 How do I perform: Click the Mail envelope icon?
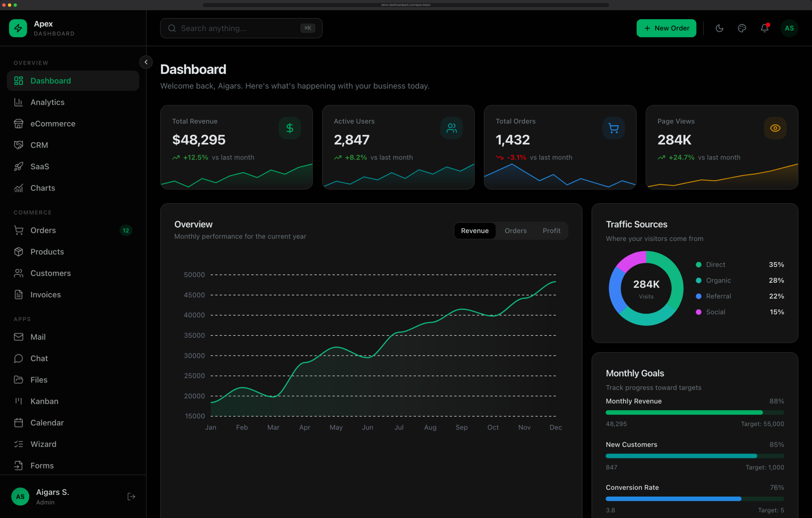point(18,337)
